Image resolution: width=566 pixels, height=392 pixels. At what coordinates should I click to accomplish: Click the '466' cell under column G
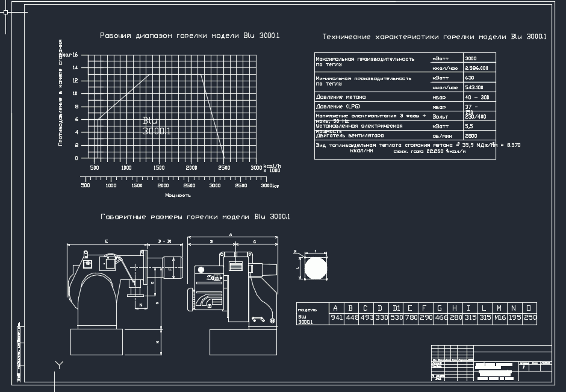[441, 318]
